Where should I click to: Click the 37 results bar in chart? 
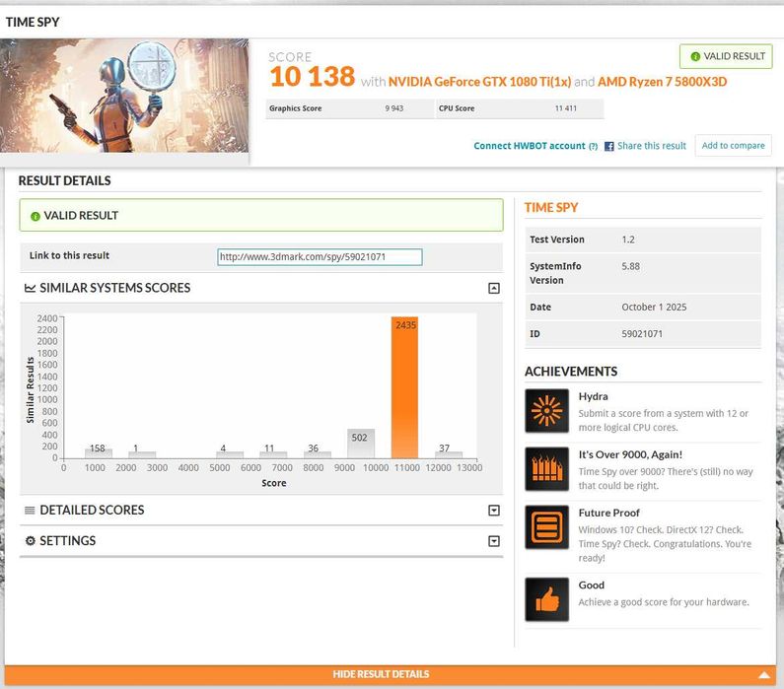coord(449,454)
